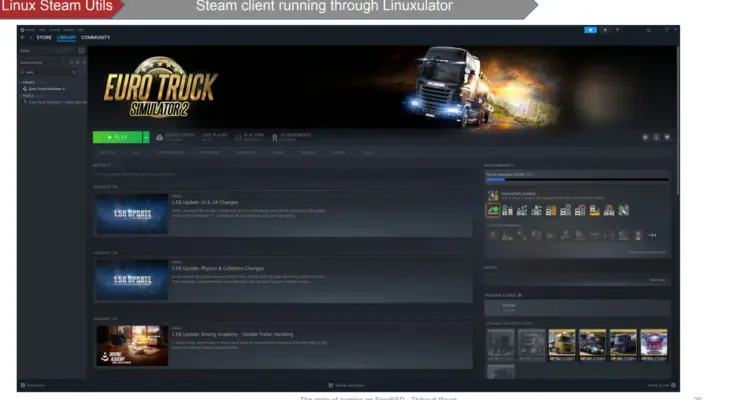
Task: Click the blue announcements button in title bar
Action: (x=590, y=30)
